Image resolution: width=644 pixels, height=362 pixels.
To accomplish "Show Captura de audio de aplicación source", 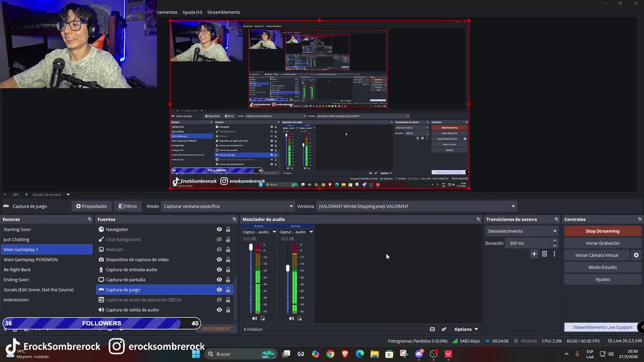I will pos(219,300).
